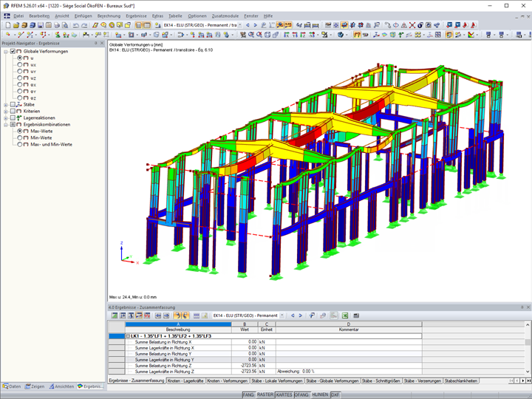The image size is (532, 399).
Task: Click the previous arrow in results table toolbar
Action: (293, 316)
